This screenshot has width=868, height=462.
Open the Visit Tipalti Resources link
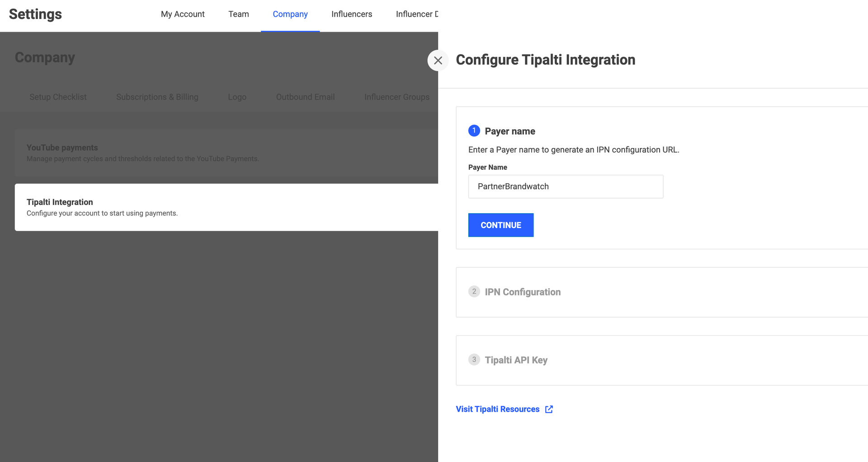[498, 409]
